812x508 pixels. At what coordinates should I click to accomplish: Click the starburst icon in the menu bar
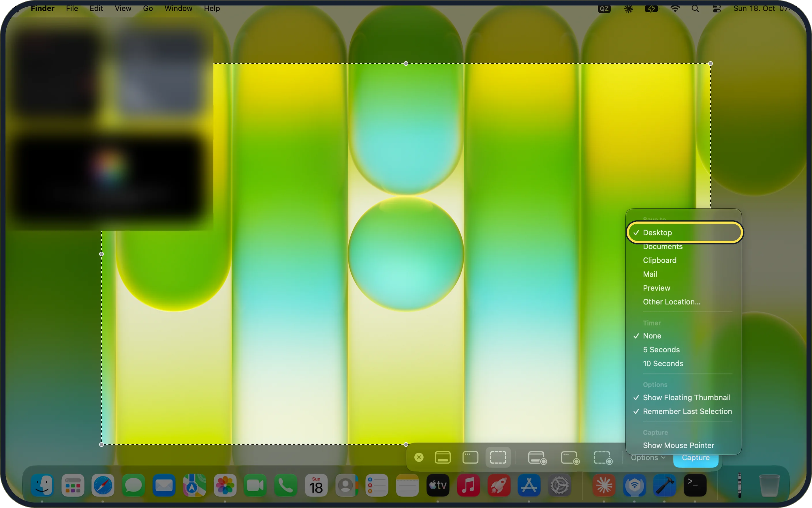628,9
